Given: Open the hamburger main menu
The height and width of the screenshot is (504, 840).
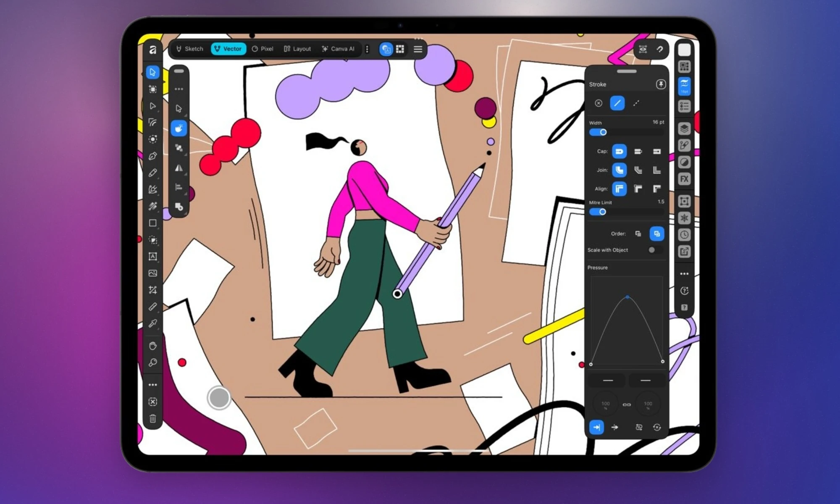Looking at the screenshot, I should click(418, 49).
